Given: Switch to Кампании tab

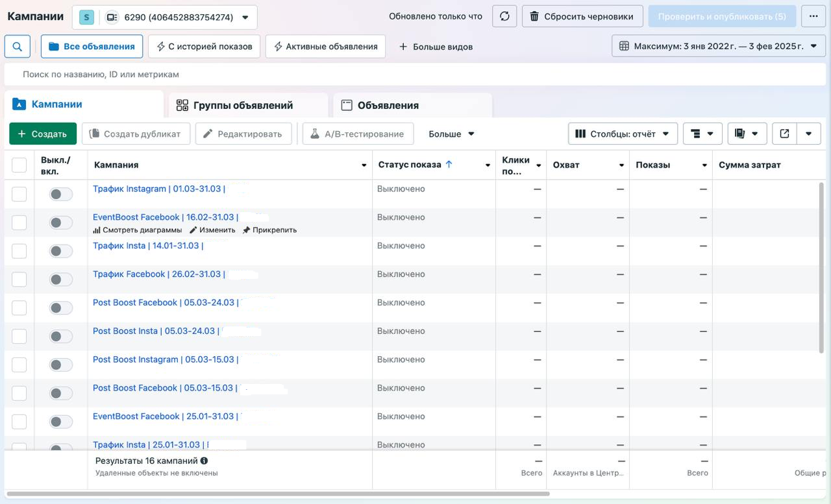Looking at the screenshot, I should (x=84, y=104).
